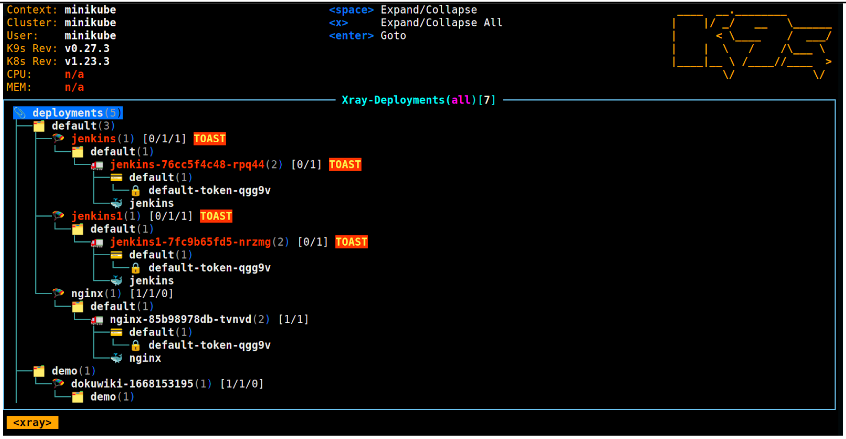The width and height of the screenshot is (846, 439).
Task: Click lock icon of default-token-qgg9v under nginx-85b98978db-tvnvd
Action: 135,345
